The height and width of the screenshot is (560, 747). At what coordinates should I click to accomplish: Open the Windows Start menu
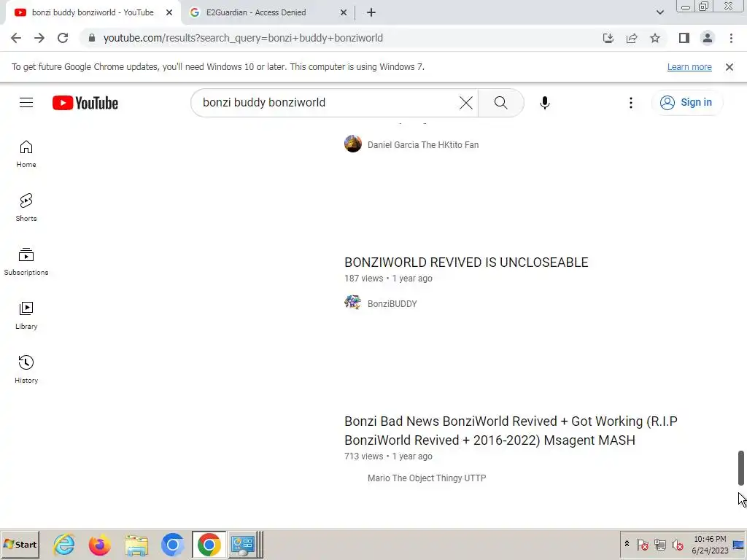pos(20,544)
